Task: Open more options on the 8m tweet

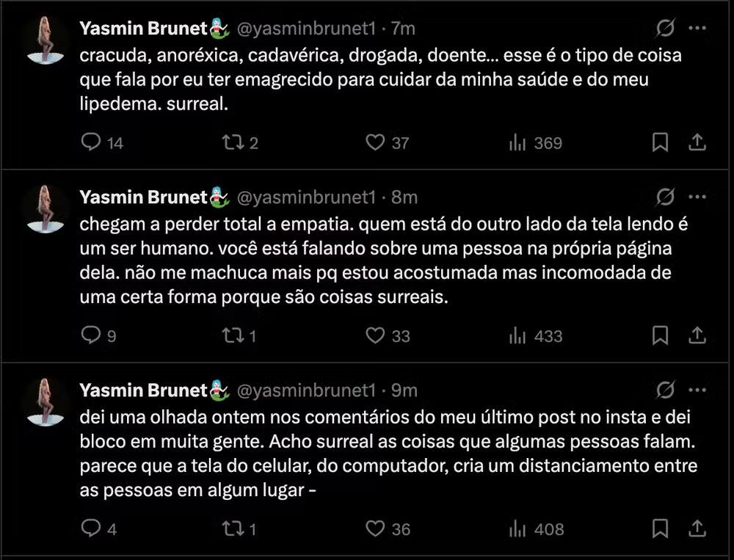Action: (x=697, y=197)
